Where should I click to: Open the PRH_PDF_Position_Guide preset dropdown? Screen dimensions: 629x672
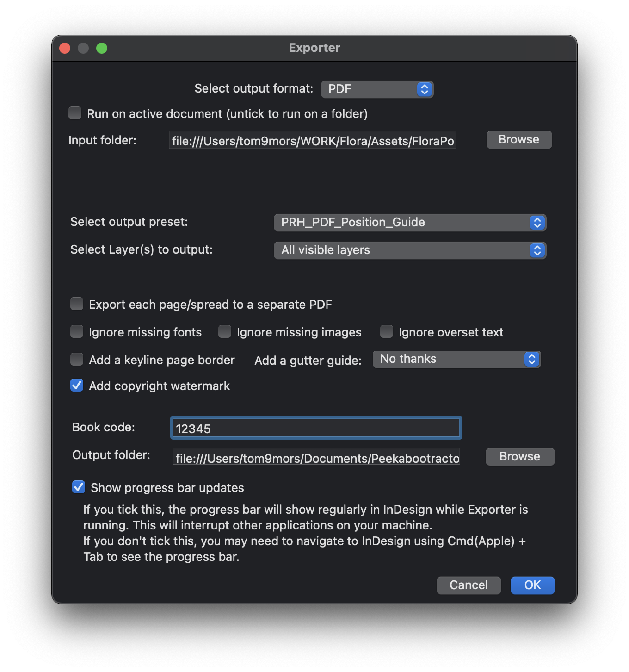pos(410,223)
